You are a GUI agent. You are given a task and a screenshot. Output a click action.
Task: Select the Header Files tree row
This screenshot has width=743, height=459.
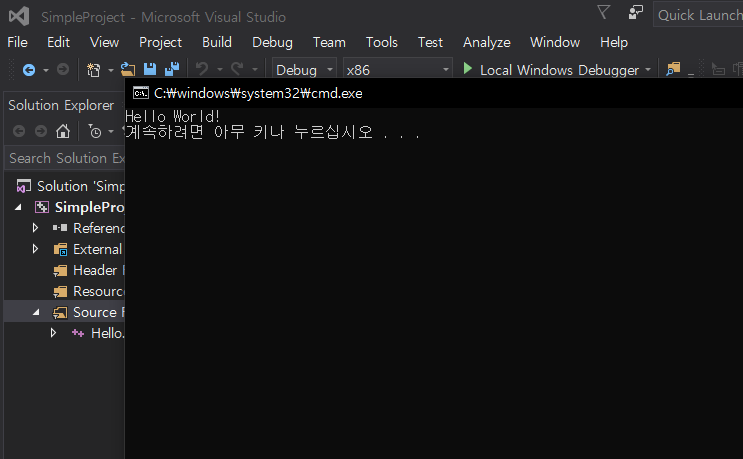pyautogui.click(x=64, y=270)
